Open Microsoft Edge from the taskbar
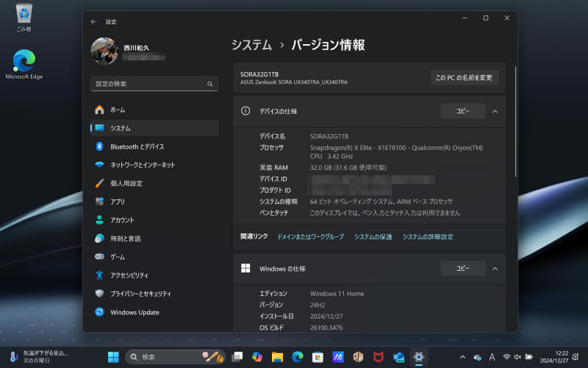The width and height of the screenshot is (588, 368). click(298, 357)
